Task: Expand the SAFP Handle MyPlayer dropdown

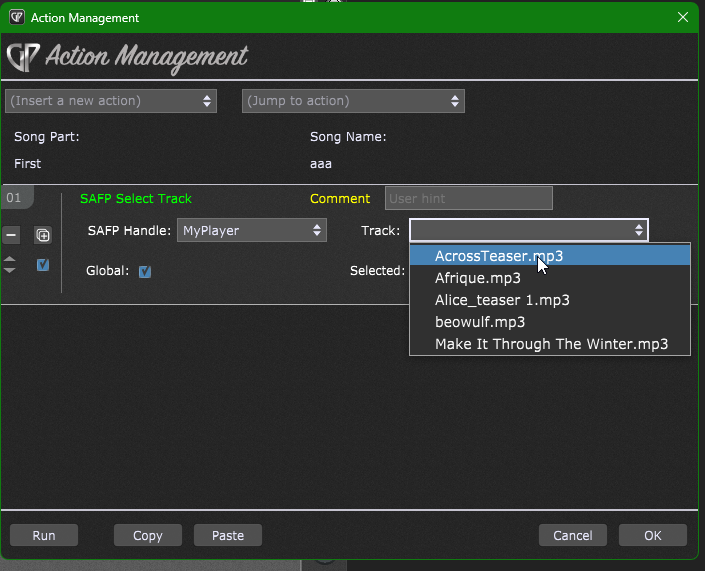Action: tap(251, 231)
